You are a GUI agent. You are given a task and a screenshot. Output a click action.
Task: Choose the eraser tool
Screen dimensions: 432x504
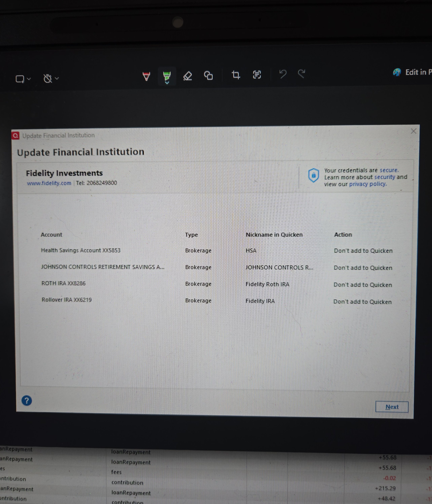point(188,76)
